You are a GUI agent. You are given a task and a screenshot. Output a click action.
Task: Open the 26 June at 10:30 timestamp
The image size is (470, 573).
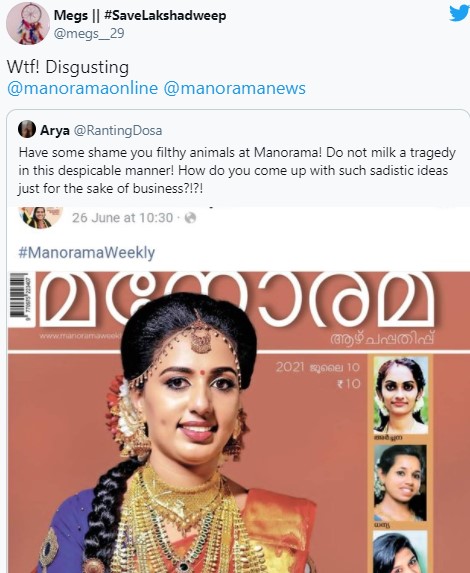pos(122,218)
